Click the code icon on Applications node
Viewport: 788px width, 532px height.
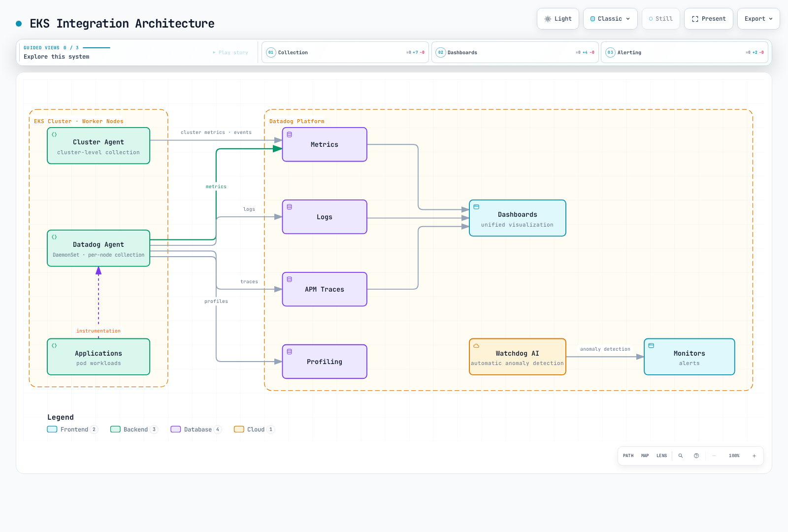[54, 346]
